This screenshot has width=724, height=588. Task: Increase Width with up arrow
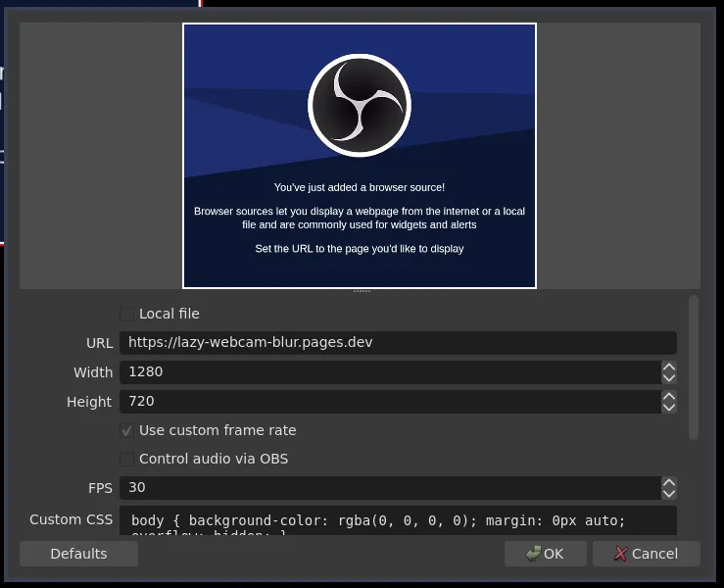(x=669, y=367)
